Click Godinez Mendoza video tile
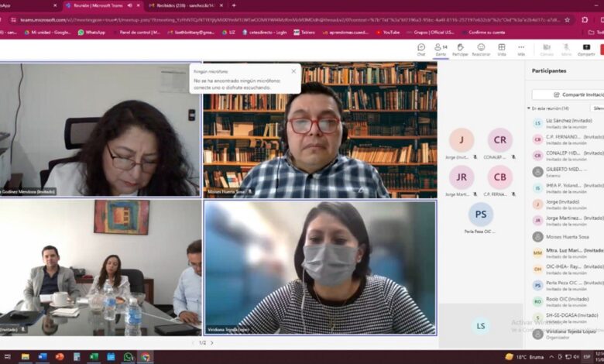 pyautogui.click(x=100, y=130)
